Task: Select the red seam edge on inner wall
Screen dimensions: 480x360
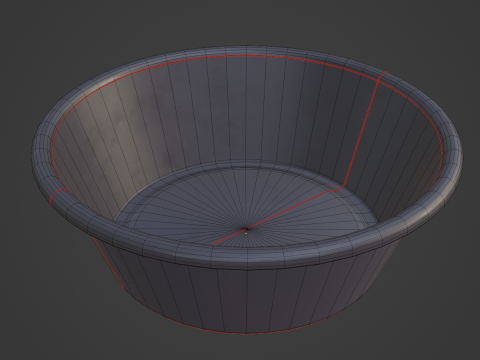Action: [x=362, y=133]
